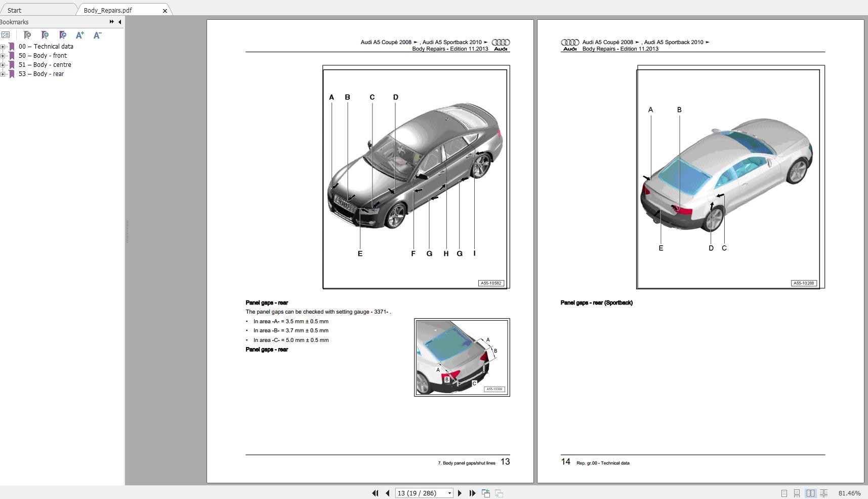Switch to continuous facing pages layout
The image size is (868, 499).
pyautogui.click(x=824, y=493)
